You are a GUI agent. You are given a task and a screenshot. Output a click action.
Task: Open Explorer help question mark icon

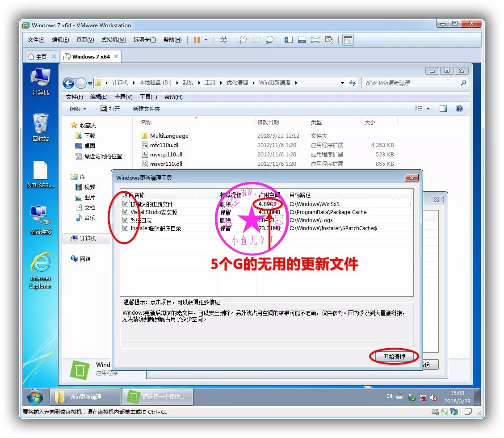(x=459, y=109)
